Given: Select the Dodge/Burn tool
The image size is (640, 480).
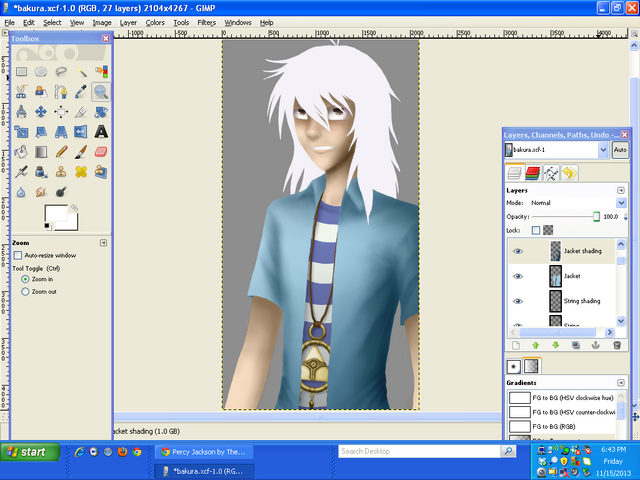Looking at the screenshot, I should pyautogui.click(x=61, y=192).
